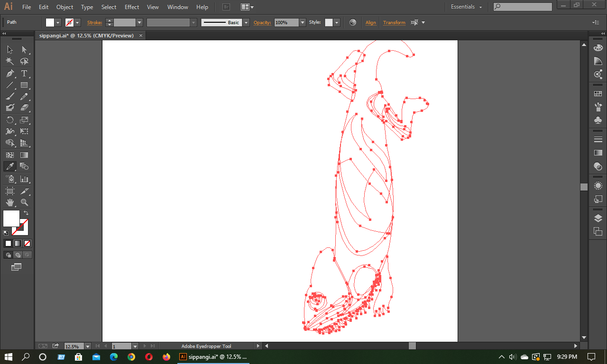Screen dimensions: 607x364
Task: Open the Essentials workspace switcher
Action: [467, 7]
